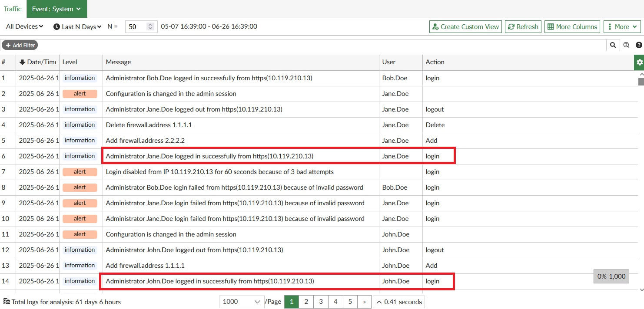Open the green column settings gear
Viewport: 644px width, 309px height.
coord(639,62)
